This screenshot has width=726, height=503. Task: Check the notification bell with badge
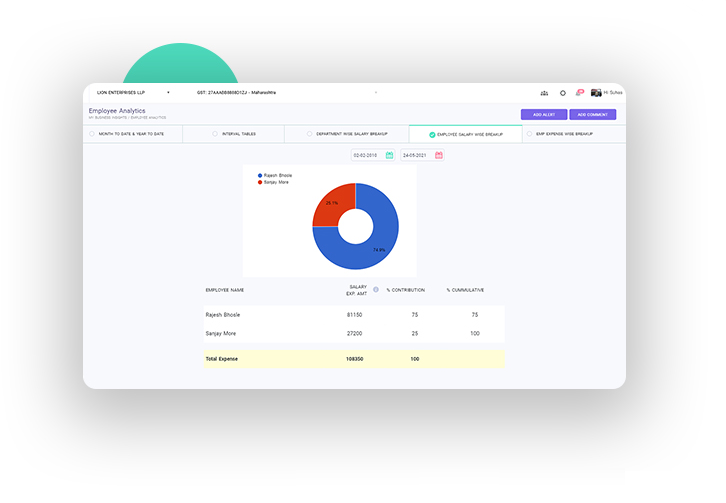[x=578, y=93]
